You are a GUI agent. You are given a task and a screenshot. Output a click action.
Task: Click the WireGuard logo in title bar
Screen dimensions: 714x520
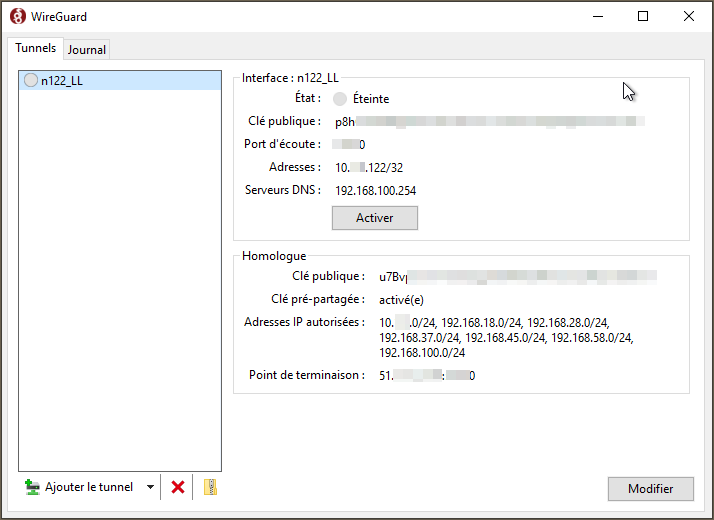click(17, 16)
